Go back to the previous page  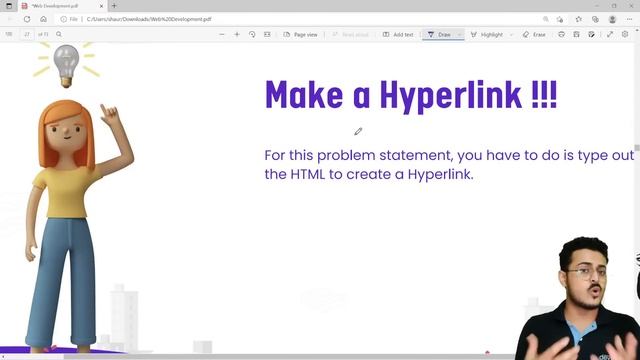[10, 19]
